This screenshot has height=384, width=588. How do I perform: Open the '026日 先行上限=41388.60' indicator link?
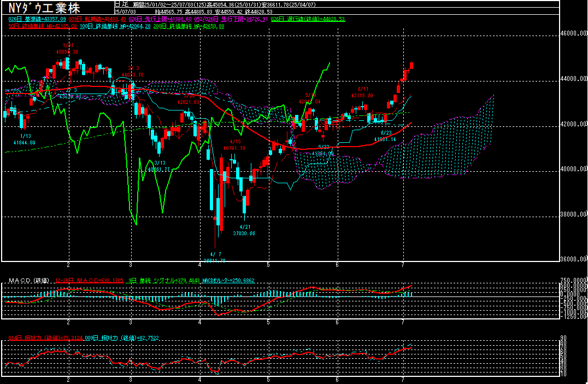pos(160,19)
